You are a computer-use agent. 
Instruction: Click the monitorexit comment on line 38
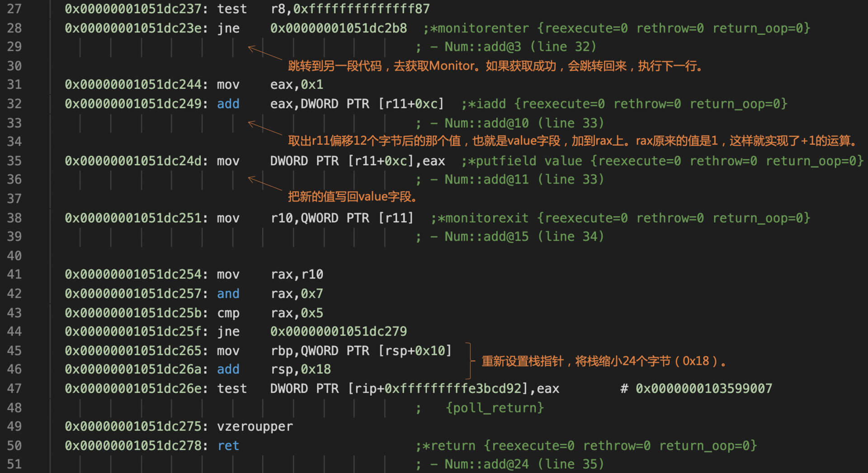tap(620, 218)
